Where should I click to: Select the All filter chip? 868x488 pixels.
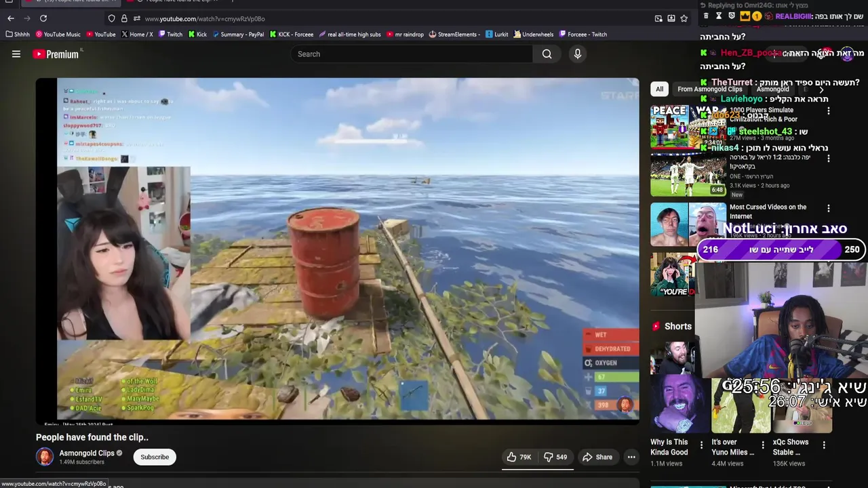pos(659,89)
